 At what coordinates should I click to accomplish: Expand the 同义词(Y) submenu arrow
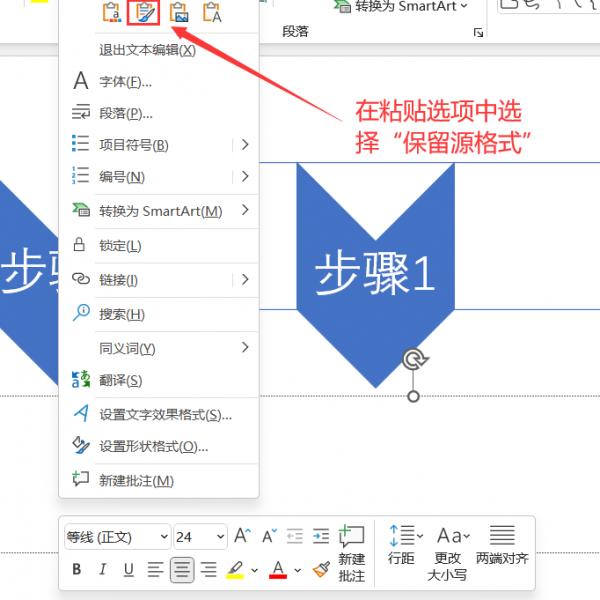tap(245, 347)
